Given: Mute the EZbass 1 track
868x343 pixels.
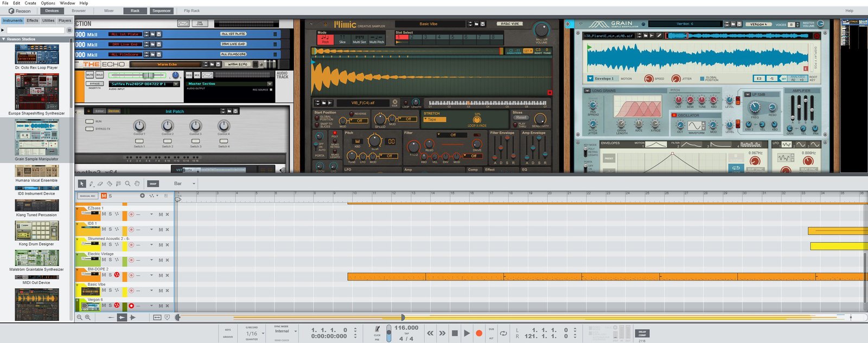Looking at the screenshot, I should 104,214.
